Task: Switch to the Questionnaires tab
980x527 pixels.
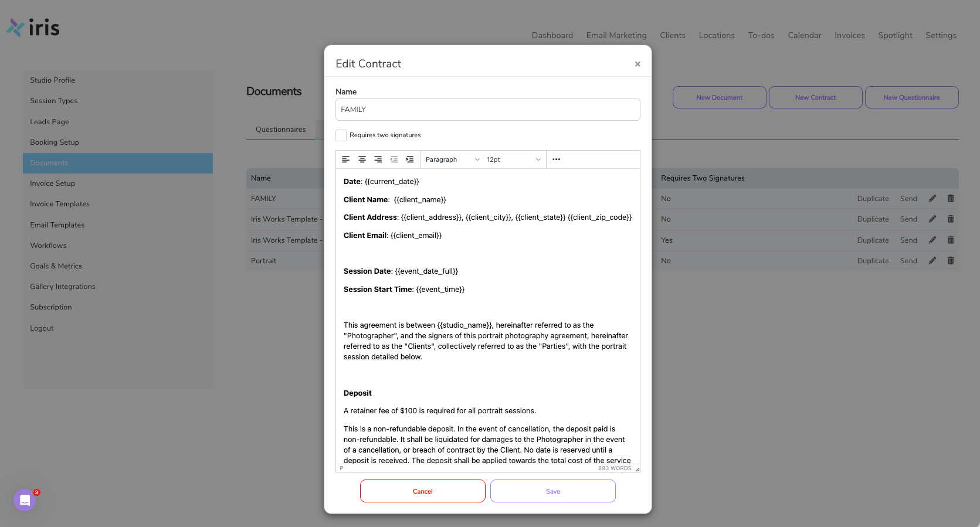Action: [x=280, y=130]
